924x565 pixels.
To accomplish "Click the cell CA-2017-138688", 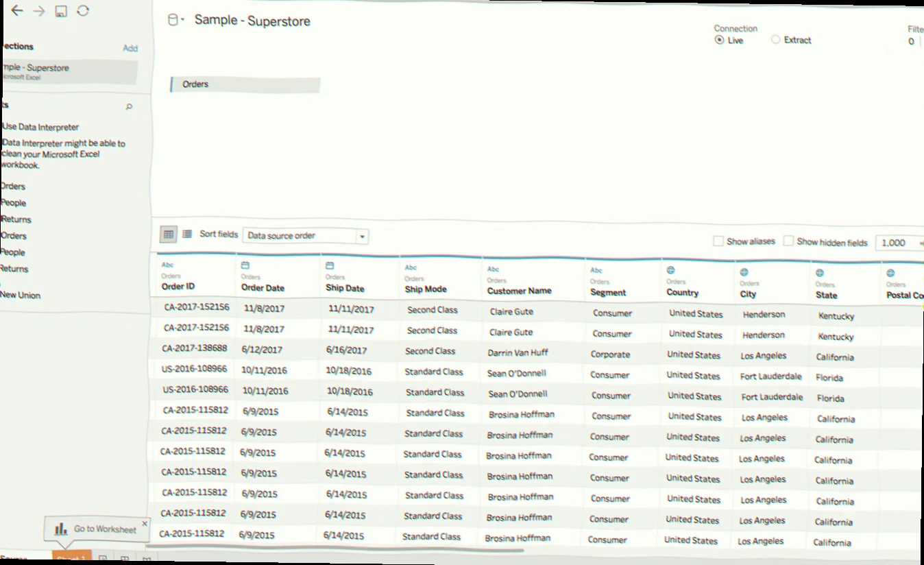I will click(x=194, y=348).
